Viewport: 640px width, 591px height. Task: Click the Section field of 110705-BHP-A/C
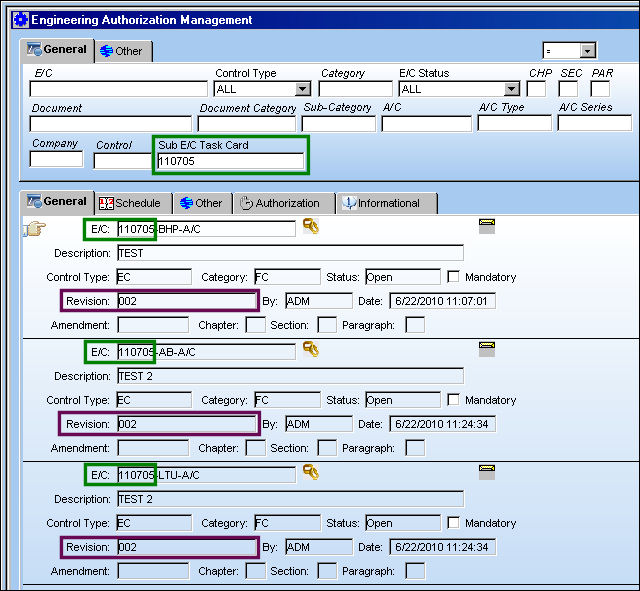click(327, 325)
